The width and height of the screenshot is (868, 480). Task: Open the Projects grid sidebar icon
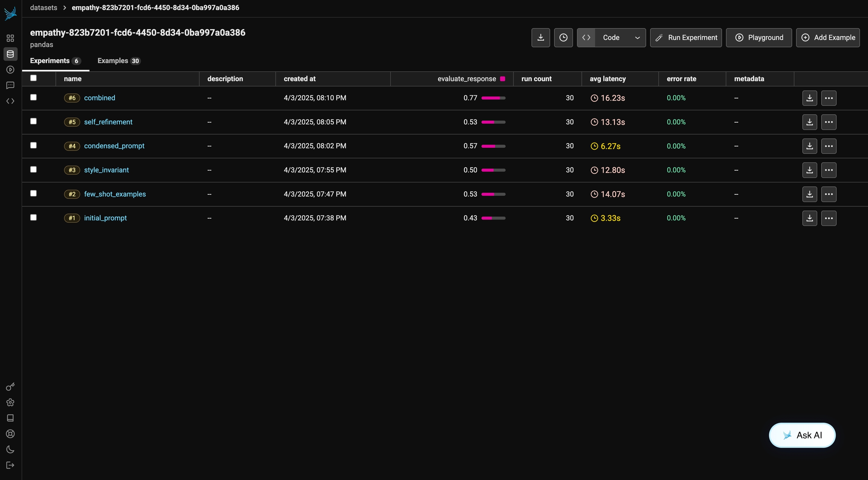coord(10,38)
